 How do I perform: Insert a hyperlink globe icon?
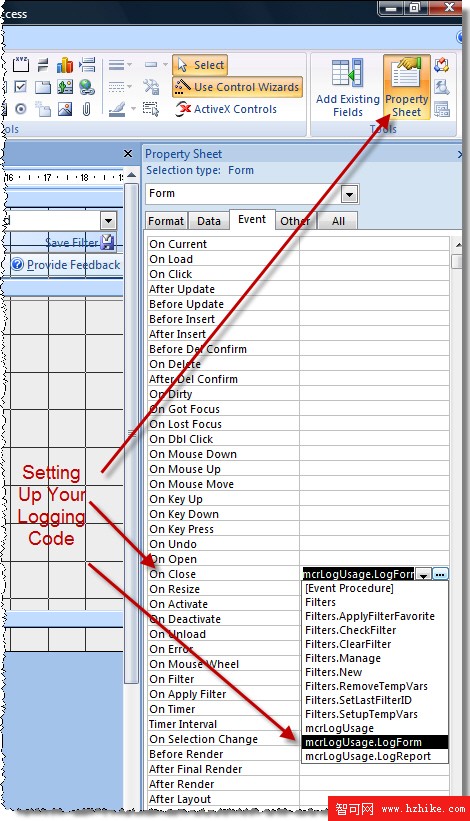pos(87,87)
